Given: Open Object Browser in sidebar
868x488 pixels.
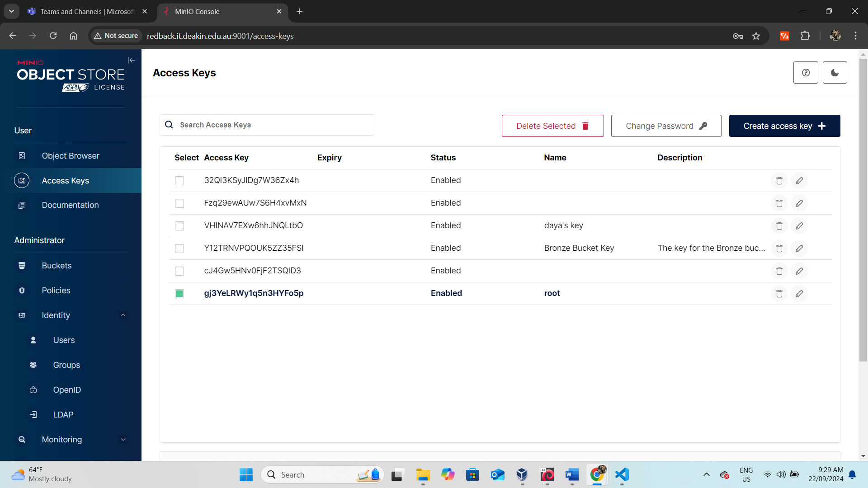Looking at the screenshot, I should (71, 156).
